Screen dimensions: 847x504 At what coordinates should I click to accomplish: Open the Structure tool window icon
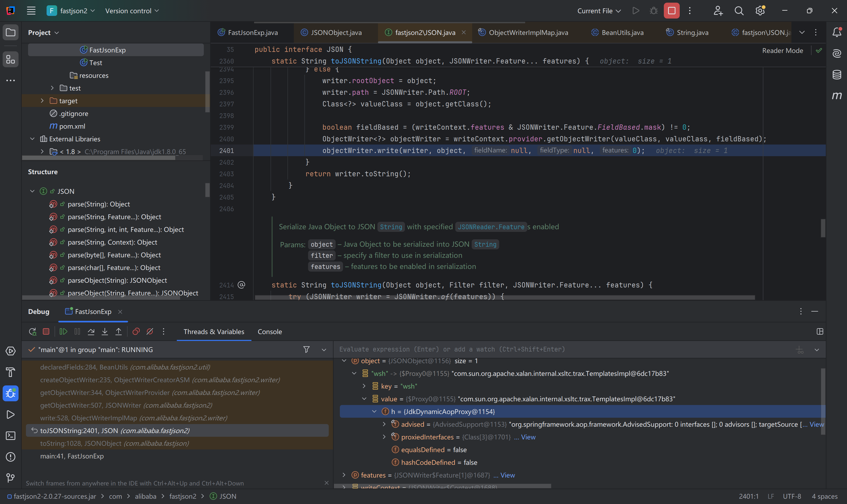(x=11, y=60)
